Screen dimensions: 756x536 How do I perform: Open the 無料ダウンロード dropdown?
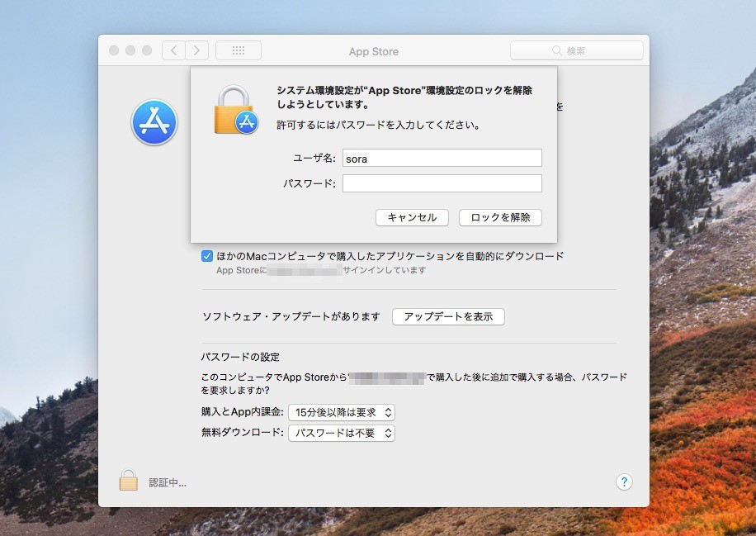[x=342, y=434]
